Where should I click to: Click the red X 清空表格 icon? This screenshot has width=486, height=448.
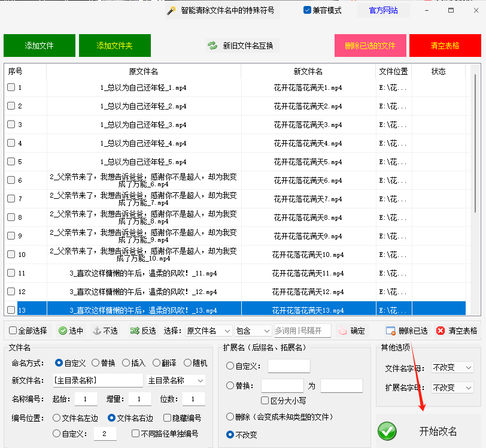440,331
